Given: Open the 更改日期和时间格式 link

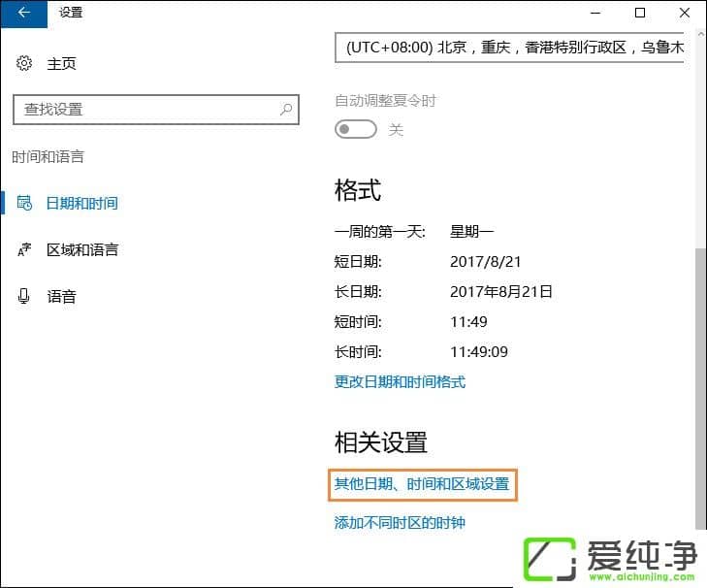Looking at the screenshot, I should (400, 381).
